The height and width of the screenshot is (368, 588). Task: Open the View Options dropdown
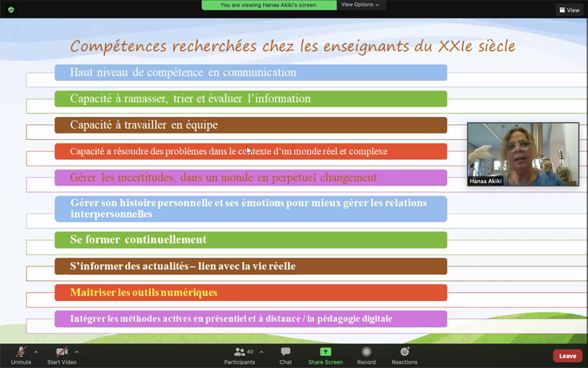click(360, 5)
